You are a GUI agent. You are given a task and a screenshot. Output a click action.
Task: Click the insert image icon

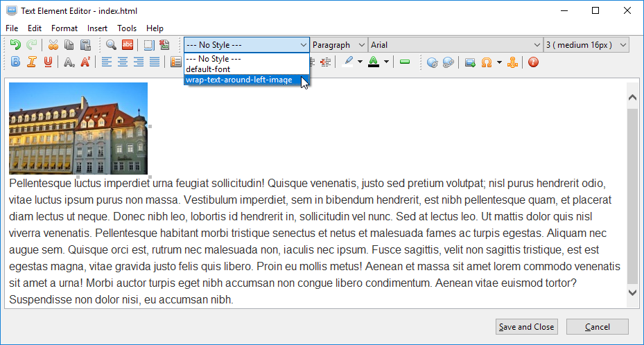click(470, 62)
